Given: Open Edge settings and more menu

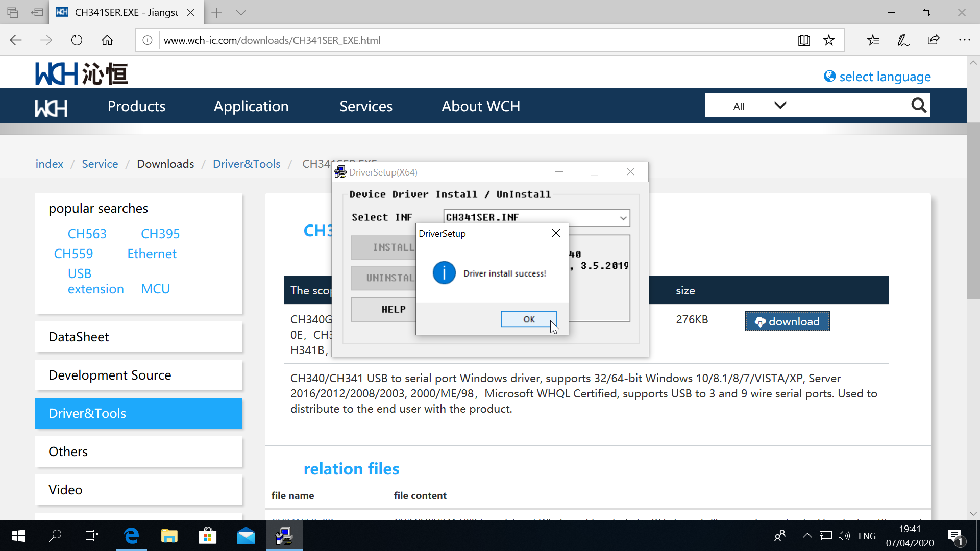Looking at the screenshot, I should [x=964, y=40].
